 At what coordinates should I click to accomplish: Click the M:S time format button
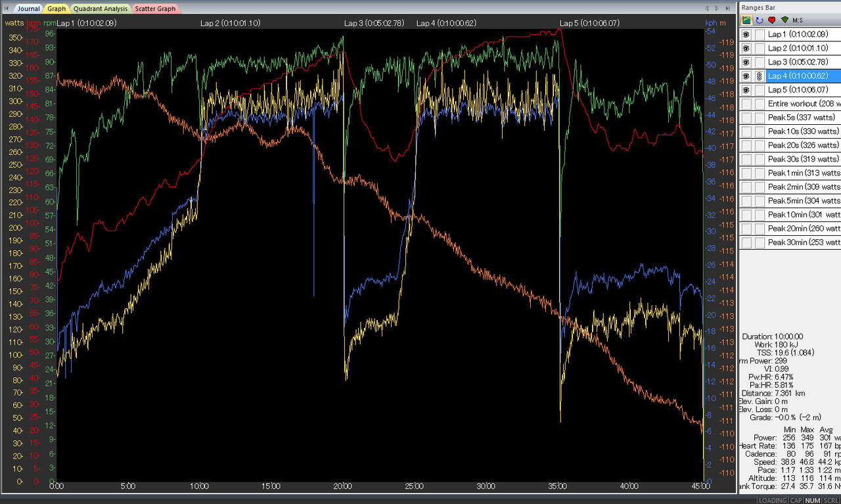(x=798, y=20)
